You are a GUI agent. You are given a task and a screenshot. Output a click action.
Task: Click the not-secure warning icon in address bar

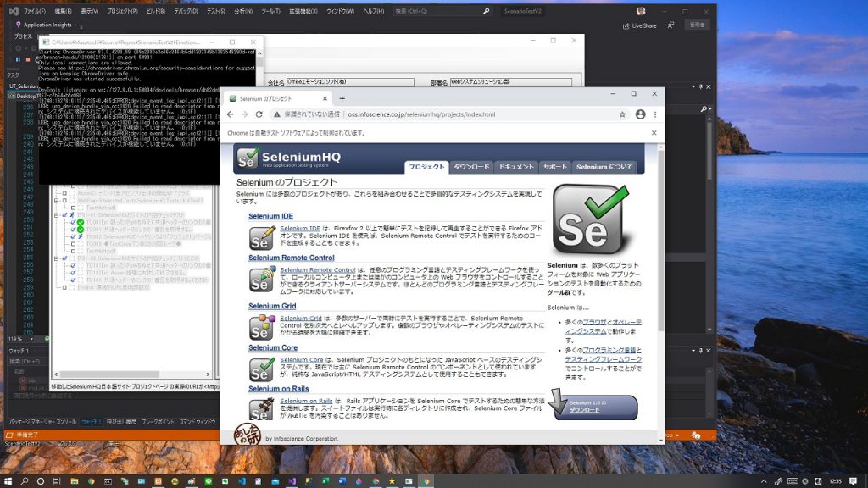click(x=277, y=114)
